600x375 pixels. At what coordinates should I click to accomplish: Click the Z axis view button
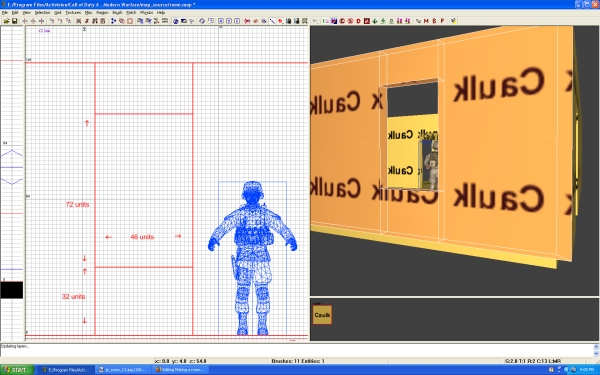pos(237,21)
